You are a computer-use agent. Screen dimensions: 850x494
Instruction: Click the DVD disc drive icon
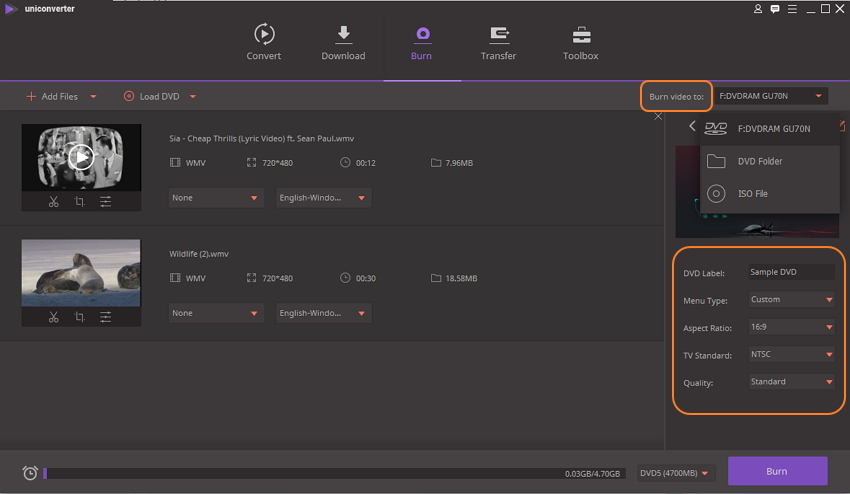click(x=716, y=129)
